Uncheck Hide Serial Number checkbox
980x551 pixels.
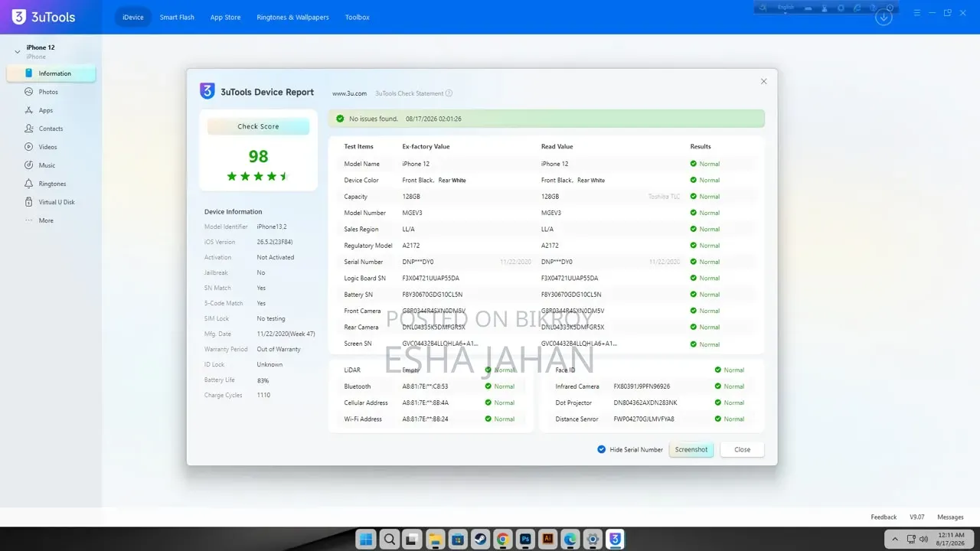[601, 449]
